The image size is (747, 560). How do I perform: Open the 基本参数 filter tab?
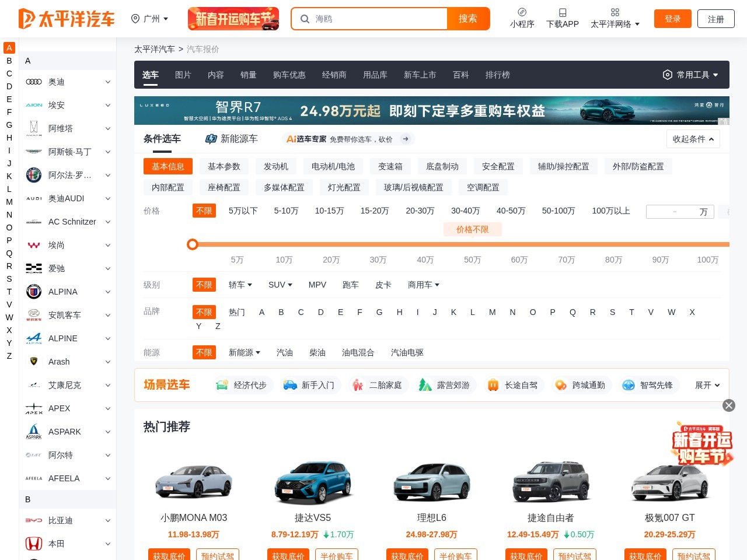click(x=224, y=166)
